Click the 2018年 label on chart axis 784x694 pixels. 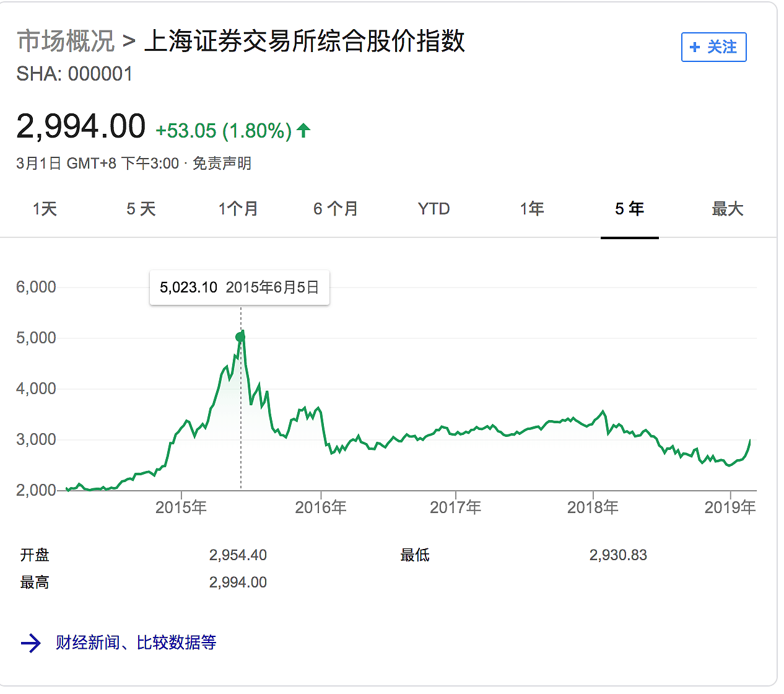coord(593,507)
